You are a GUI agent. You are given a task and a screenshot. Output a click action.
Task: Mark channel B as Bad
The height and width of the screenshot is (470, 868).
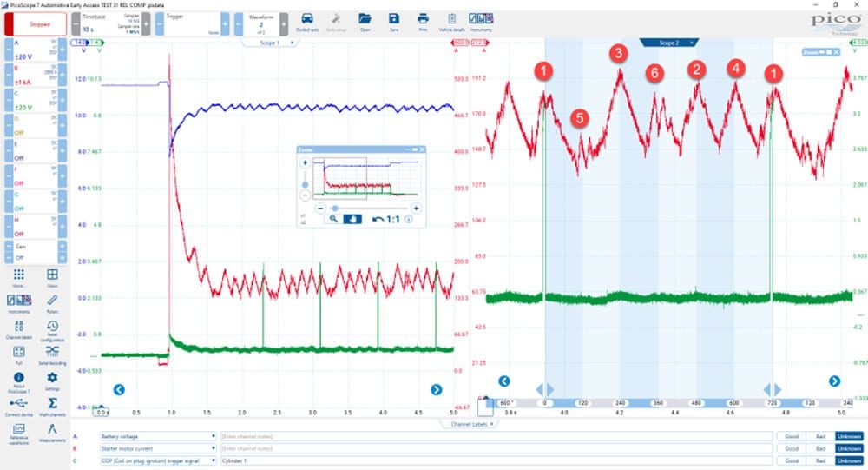click(x=820, y=448)
